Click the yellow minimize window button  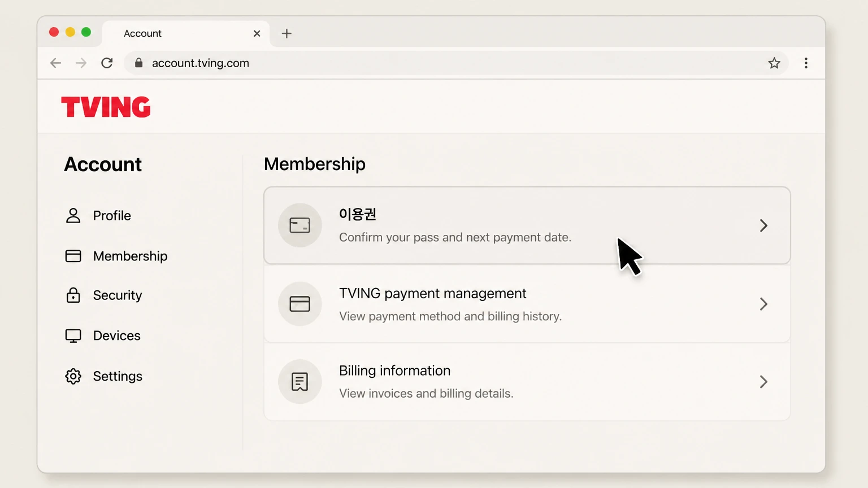coord(70,32)
